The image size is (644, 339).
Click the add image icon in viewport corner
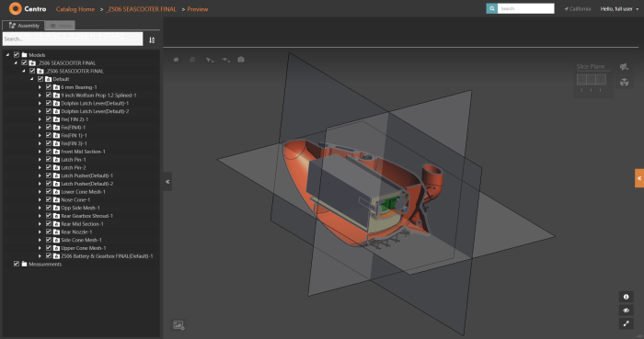click(x=178, y=325)
